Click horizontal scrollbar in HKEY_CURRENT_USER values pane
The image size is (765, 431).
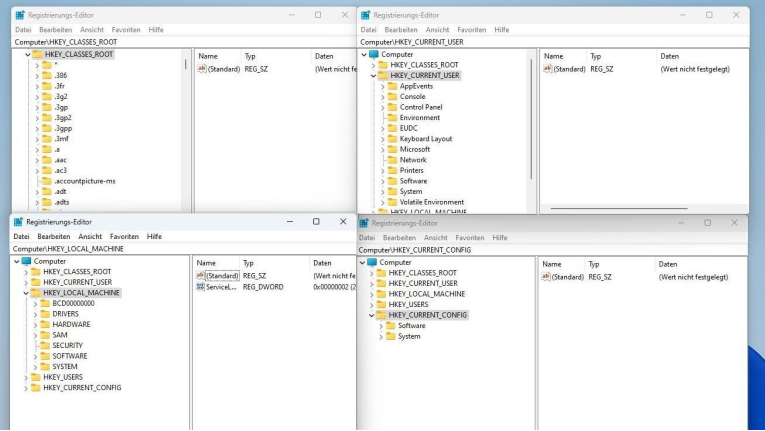[619, 208]
